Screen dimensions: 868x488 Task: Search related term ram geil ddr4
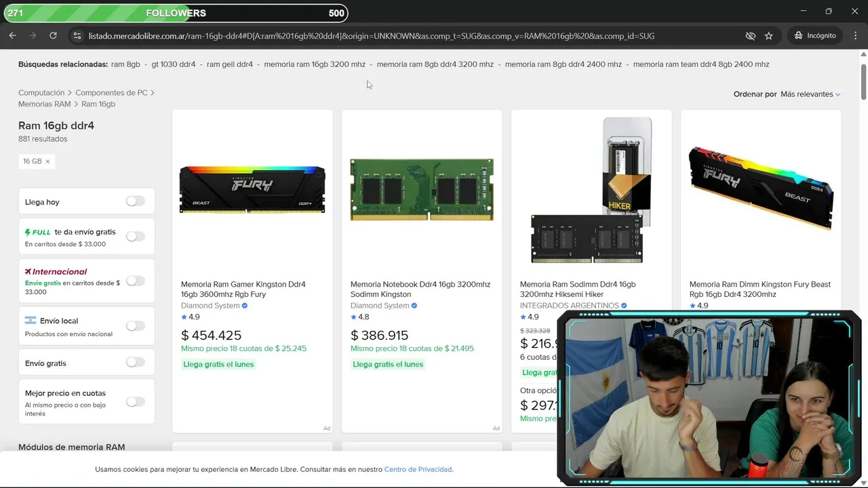coord(230,64)
